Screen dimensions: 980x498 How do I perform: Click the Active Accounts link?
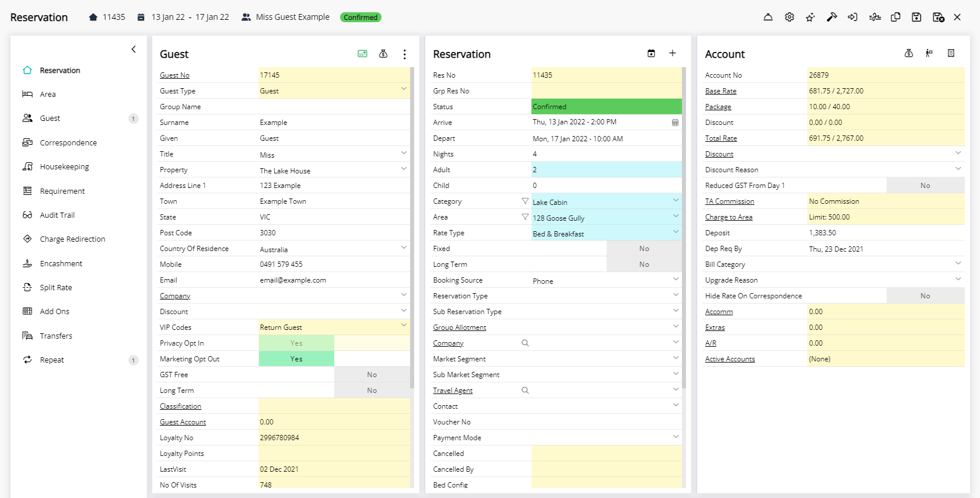[730, 359]
